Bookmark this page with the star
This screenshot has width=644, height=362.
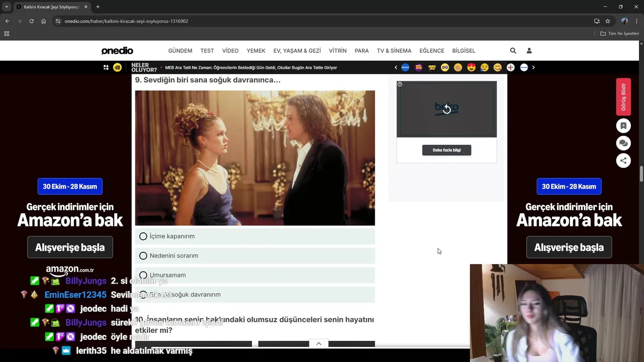608,21
